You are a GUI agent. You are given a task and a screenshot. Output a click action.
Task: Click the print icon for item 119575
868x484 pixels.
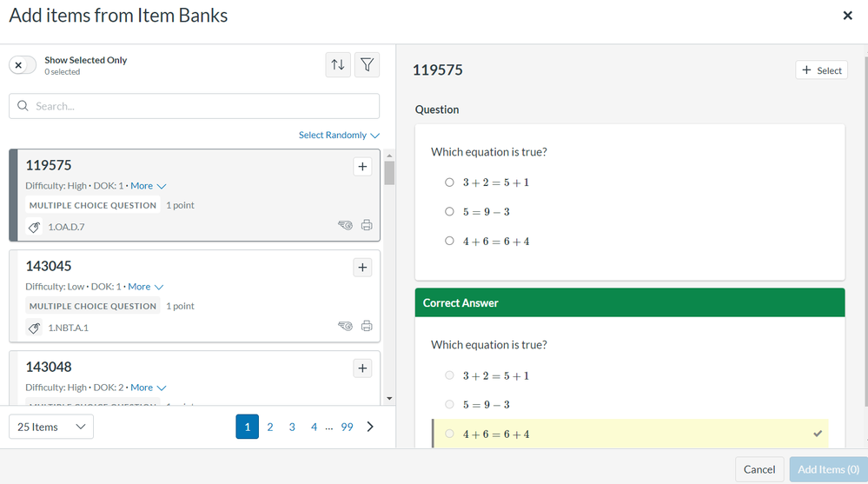367,226
